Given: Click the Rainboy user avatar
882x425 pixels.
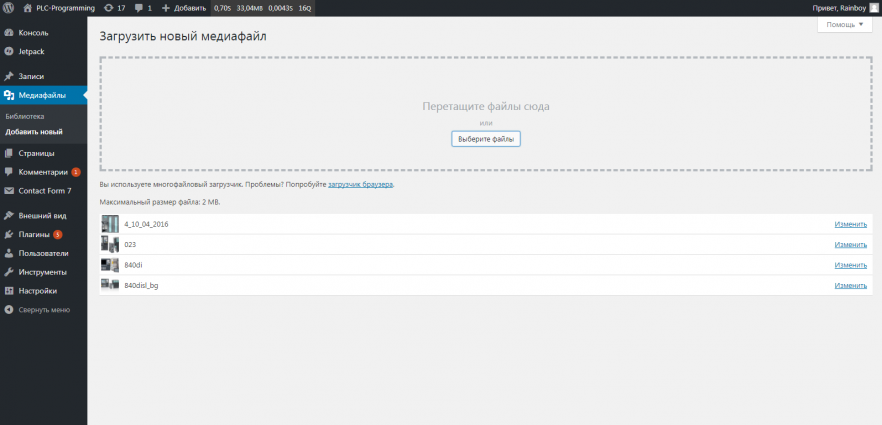Looking at the screenshot, I should (x=873, y=7).
